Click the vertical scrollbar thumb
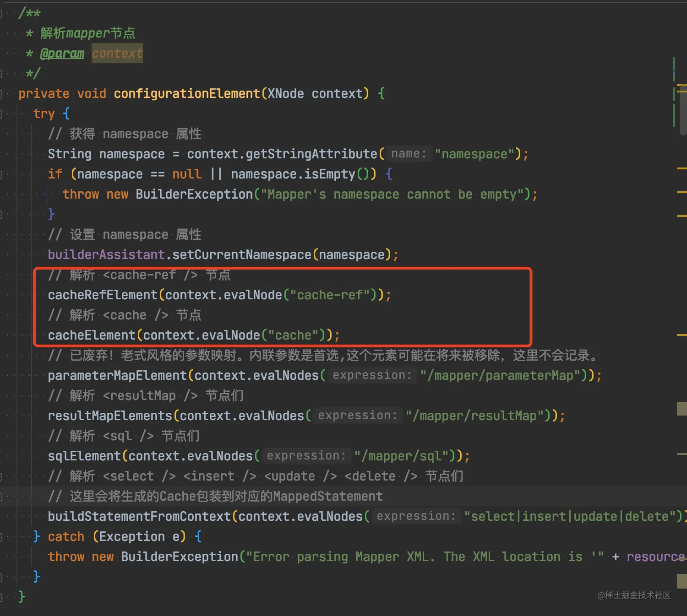The height and width of the screenshot is (616, 687). click(x=683, y=110)
